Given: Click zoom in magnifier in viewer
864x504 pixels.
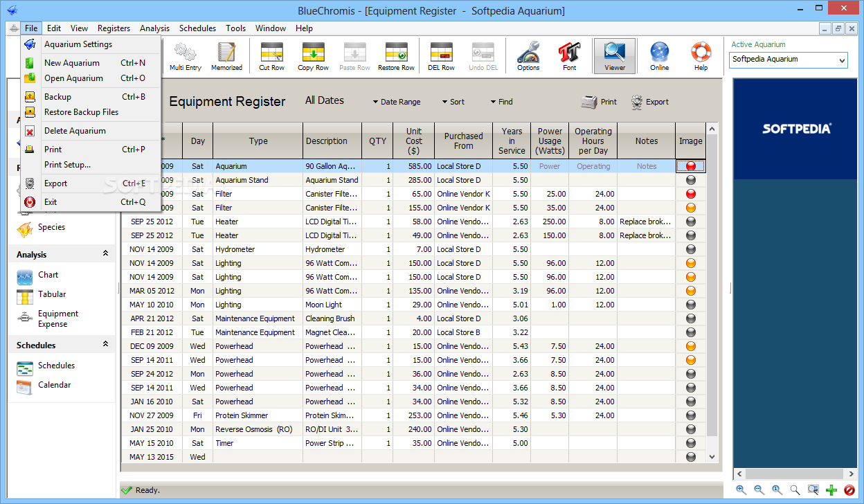Looking at the screenshot, I should point(741,489).
